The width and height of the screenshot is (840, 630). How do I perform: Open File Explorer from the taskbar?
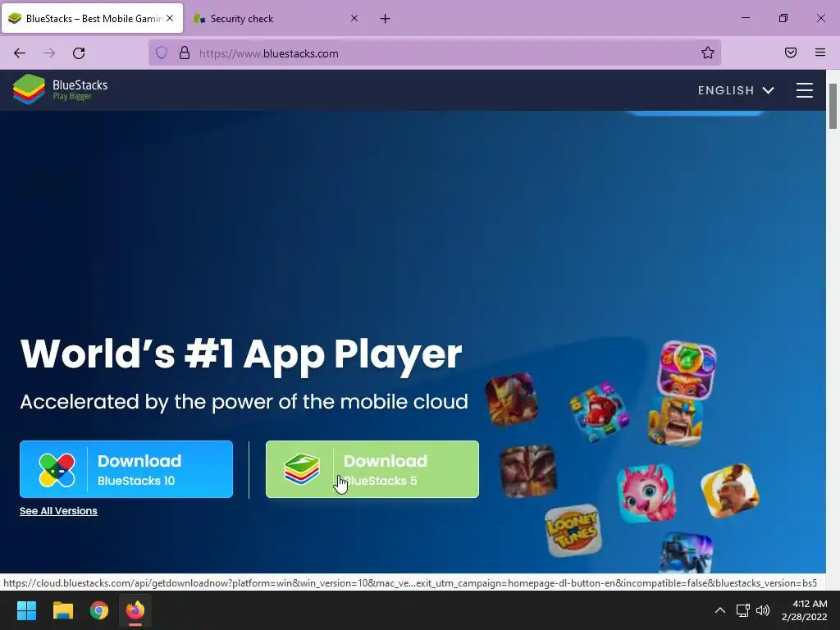pyautogui.click(x=62, y=610)
